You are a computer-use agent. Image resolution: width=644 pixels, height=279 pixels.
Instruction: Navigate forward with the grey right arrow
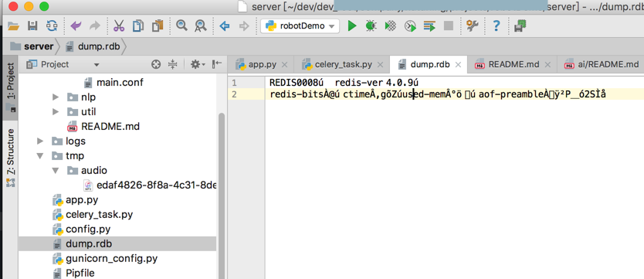tap(244, 26)
